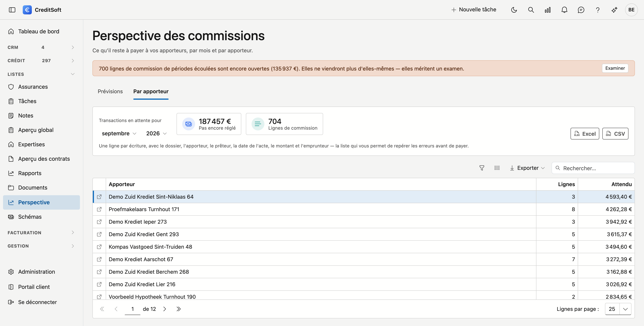Screen dimensions: 644x326
Task: Open the chat messages icon
Action: [x=581, y=10]
